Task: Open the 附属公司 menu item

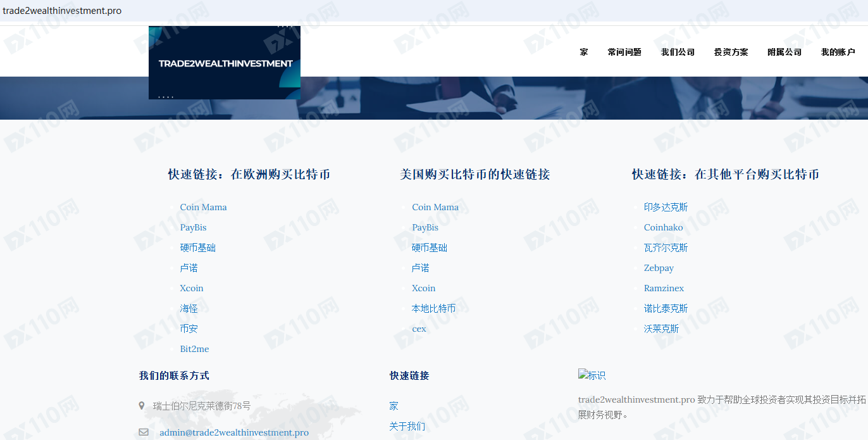Action: coord(784,53)
